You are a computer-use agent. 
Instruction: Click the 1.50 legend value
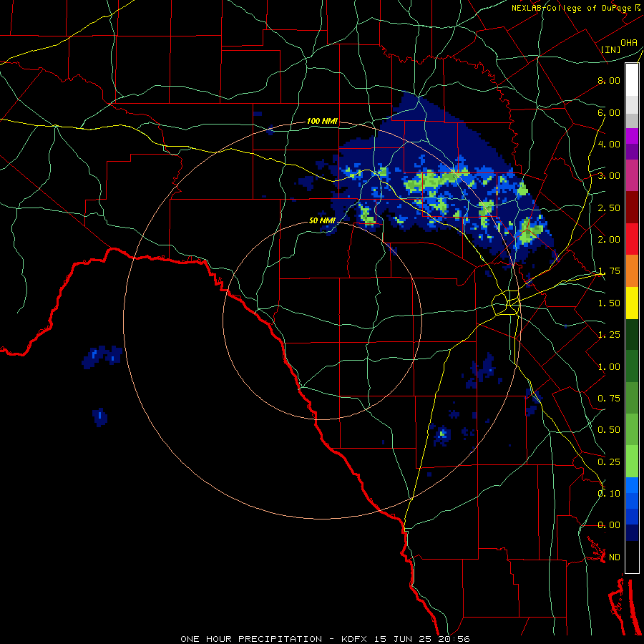[x=609, y=303]
